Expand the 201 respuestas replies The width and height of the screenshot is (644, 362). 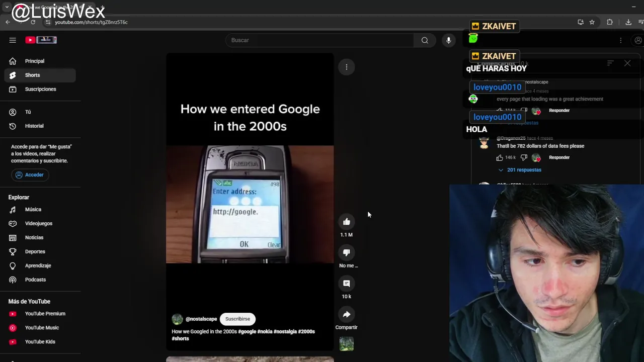[519, 170]
